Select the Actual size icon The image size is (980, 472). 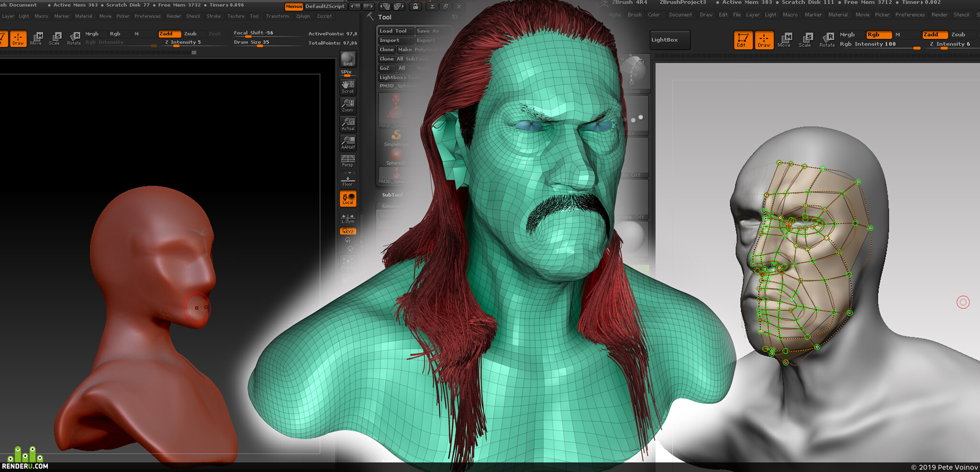348,124
